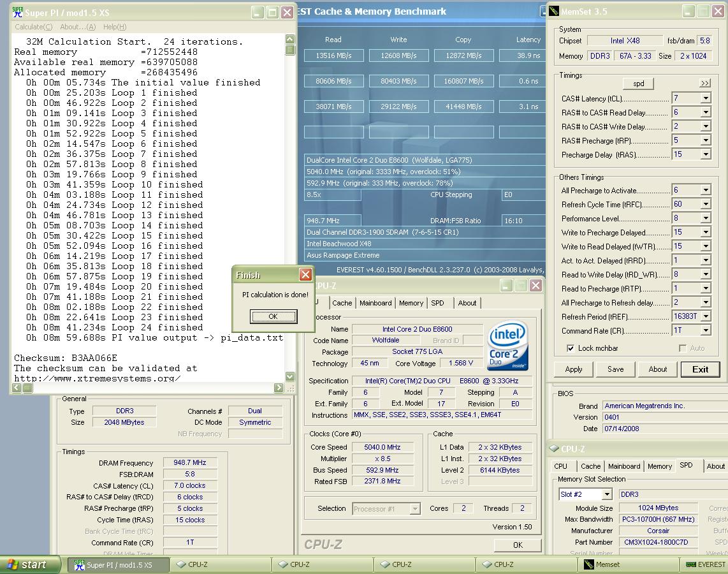This screenshot has width=728, height=574.
Task: Open Refresh Period (tREF) dropdown
Action: pos(706,316)
